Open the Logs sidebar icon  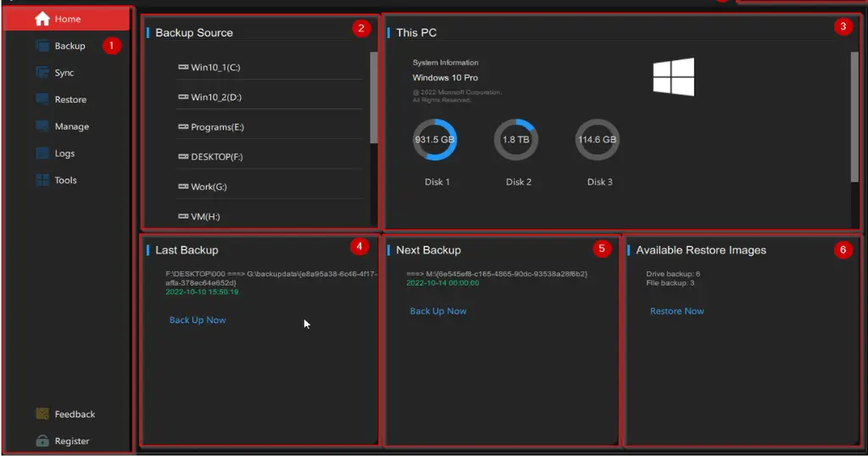click(x=42, y=153)
